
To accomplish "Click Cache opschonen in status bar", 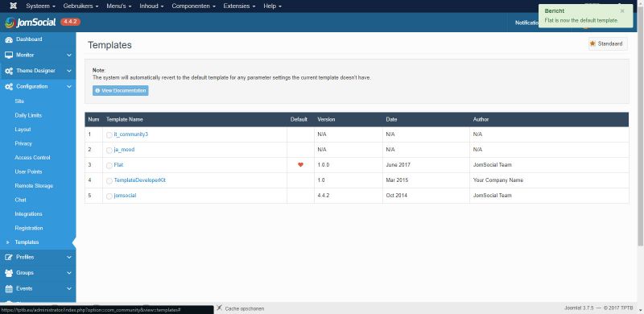I will (245, 308).
